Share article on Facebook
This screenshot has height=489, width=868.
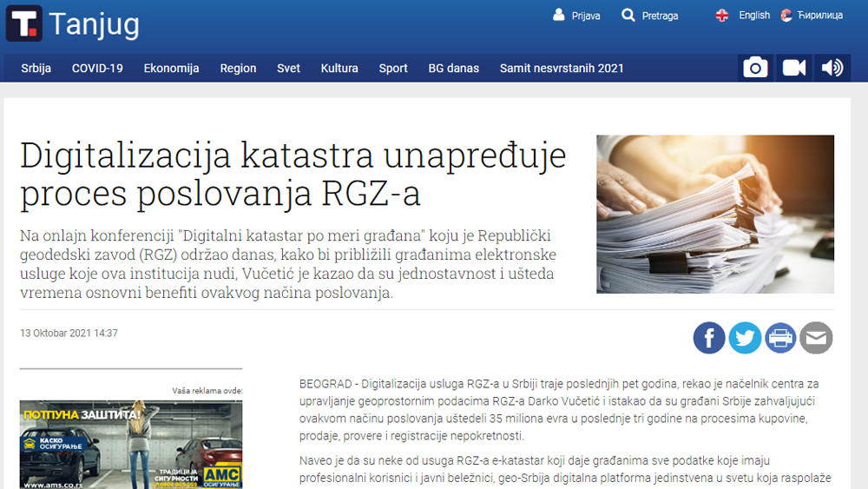(x=709, y=338)
